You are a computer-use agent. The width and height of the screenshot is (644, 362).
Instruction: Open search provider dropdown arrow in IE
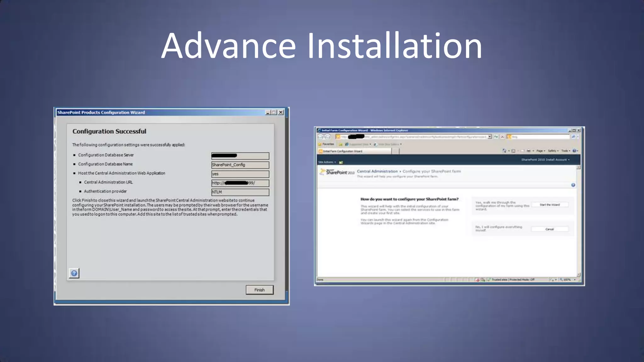point(578,137)
